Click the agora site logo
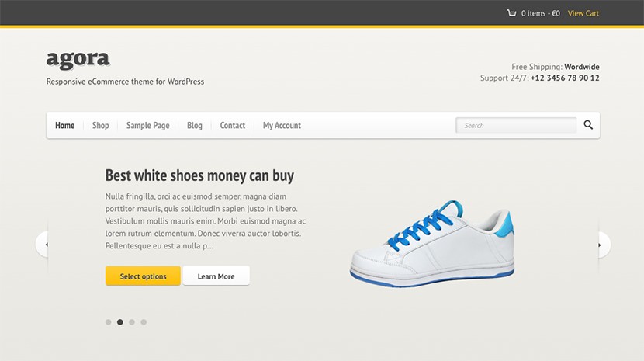This screenshot has height=361, width=644. 78,59
